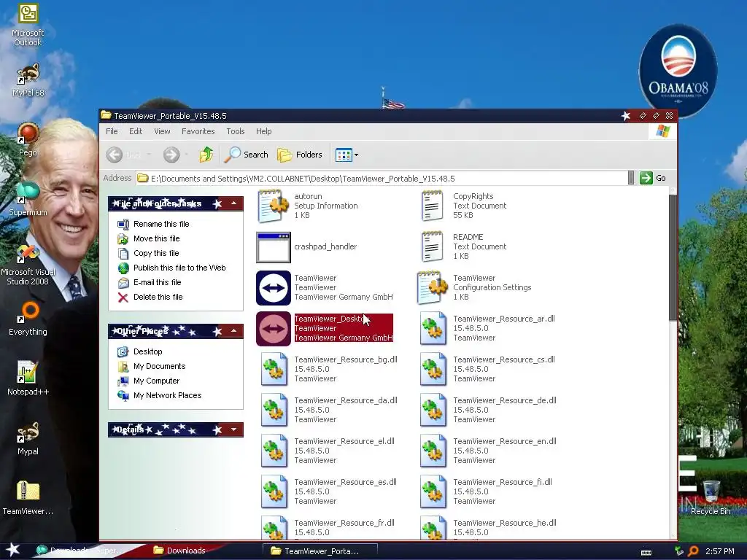The height and width of the screenshot is (560, 747).
Task: Click the Up folder toolbar icon
Action: (x=206, y=155)
